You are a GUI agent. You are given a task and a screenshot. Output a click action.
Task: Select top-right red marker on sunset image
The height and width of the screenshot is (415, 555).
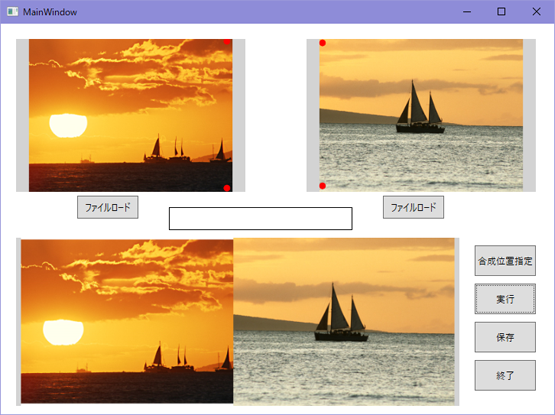point(227,41)
